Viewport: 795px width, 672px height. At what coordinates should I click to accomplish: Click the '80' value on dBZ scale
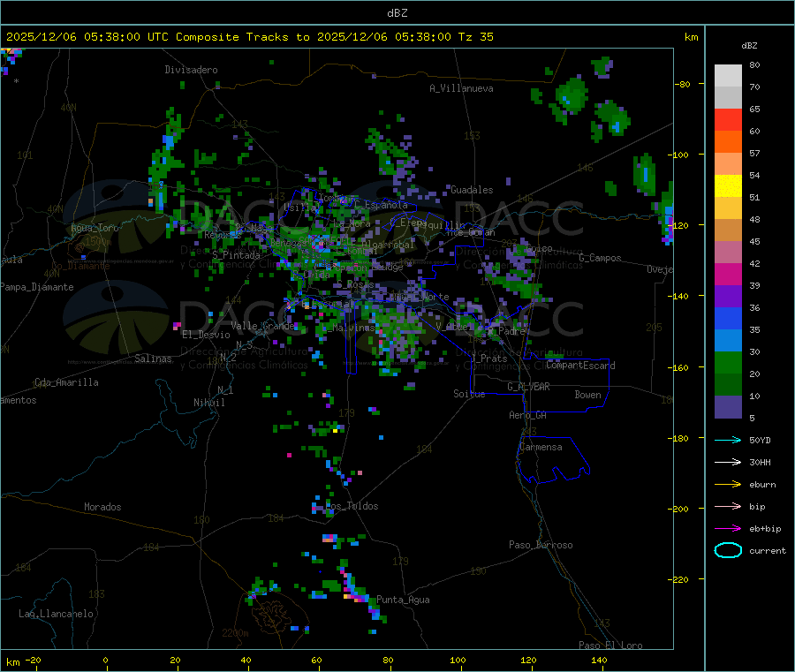point(754,64)
